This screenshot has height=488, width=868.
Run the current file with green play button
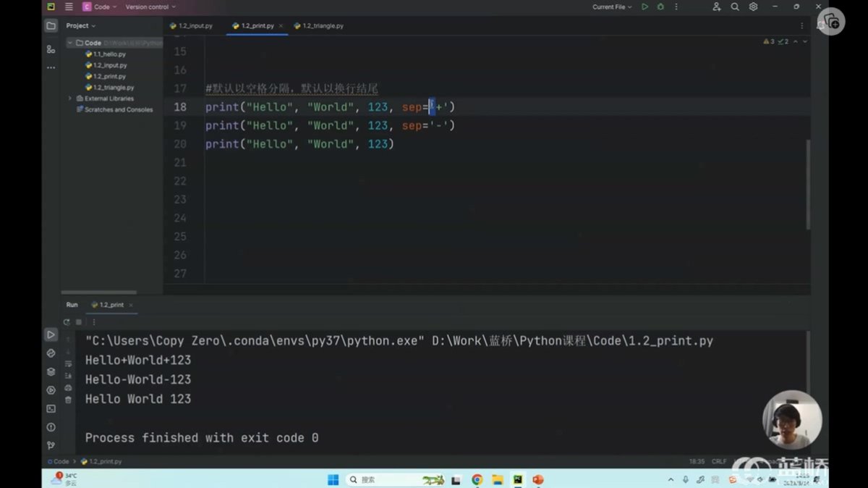(x=644, y=7)
